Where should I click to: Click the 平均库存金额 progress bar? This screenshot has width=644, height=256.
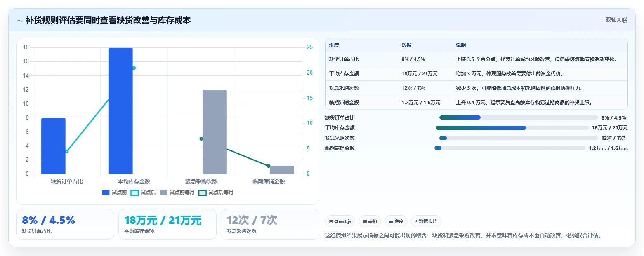click(512, 128)
